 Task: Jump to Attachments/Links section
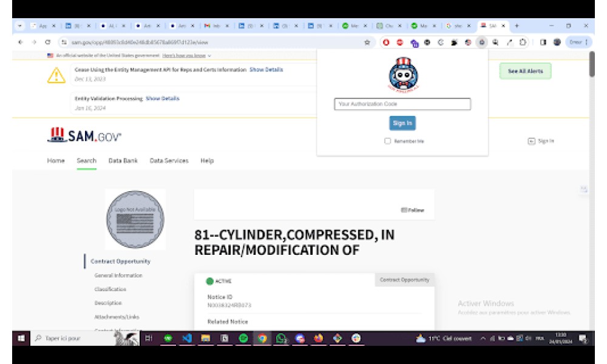coord(117,317)
